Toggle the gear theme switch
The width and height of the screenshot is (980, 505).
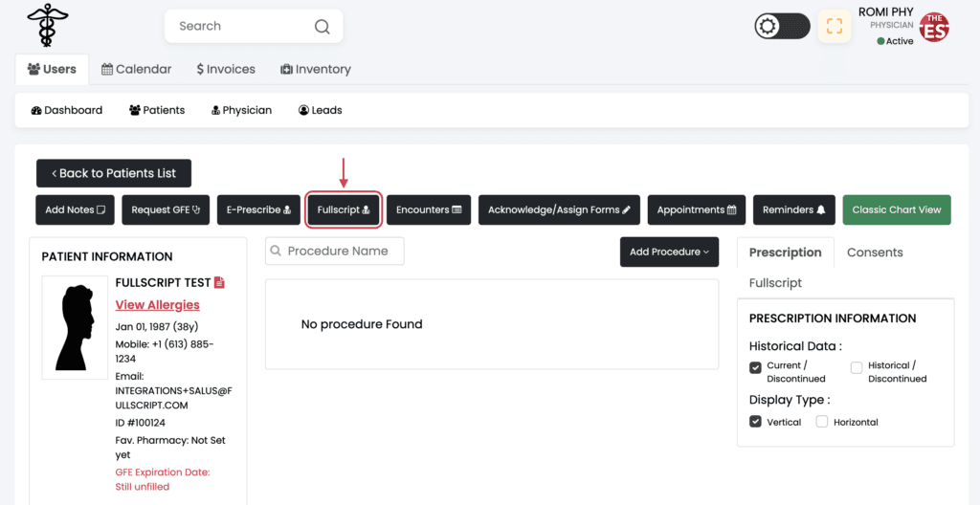(x=783, y=26)
